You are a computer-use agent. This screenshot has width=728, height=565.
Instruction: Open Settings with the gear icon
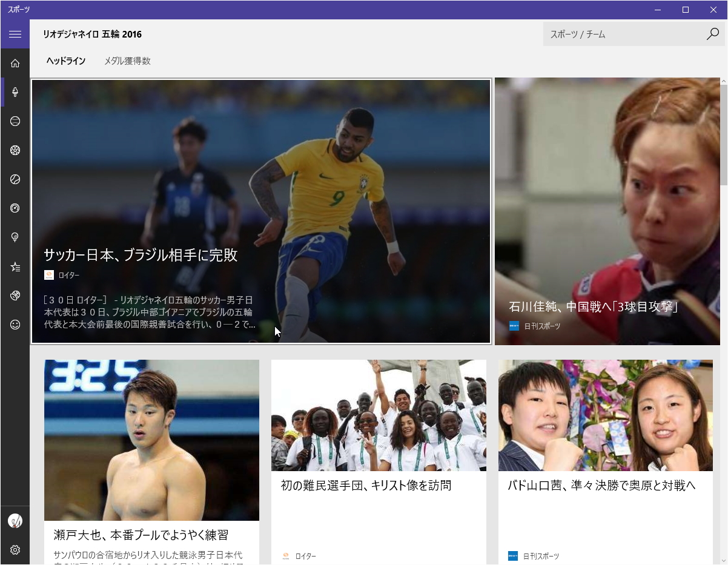(x=15, y=550)
